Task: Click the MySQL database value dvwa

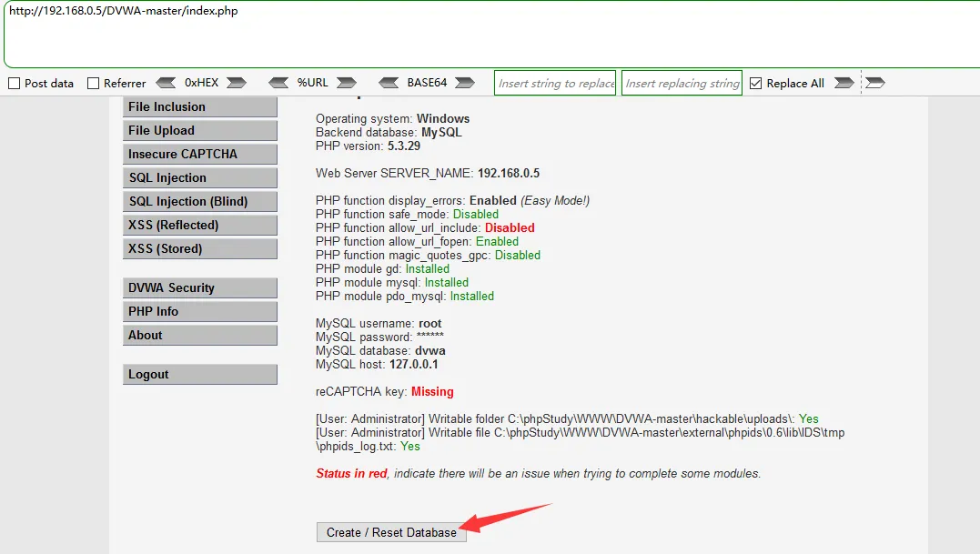Action: click(x=430, y=351)
